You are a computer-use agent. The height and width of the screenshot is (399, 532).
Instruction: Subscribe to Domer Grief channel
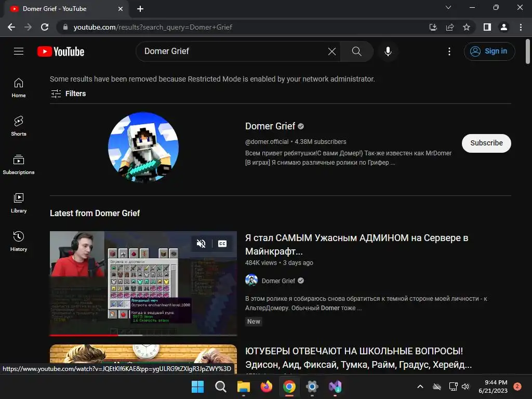[486, 143]
